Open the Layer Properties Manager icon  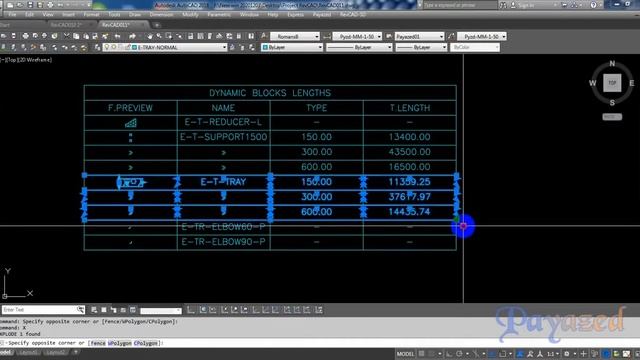97,47
